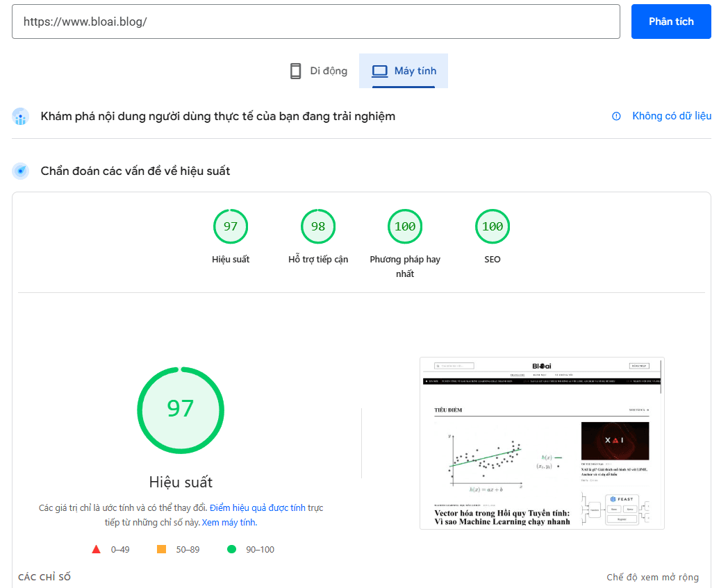Viewport: 728px width, 588px height.
Task: Click the green circle 90–100 legend icon
Action: 232,549
